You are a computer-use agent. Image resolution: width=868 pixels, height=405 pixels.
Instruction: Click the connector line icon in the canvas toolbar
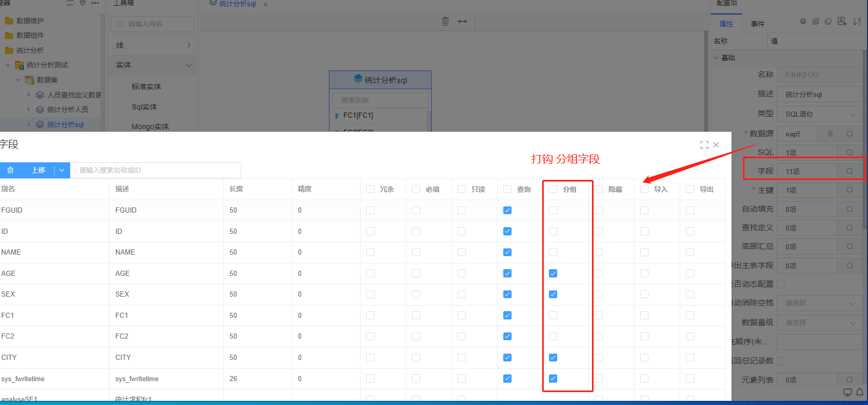click(462, 21)
